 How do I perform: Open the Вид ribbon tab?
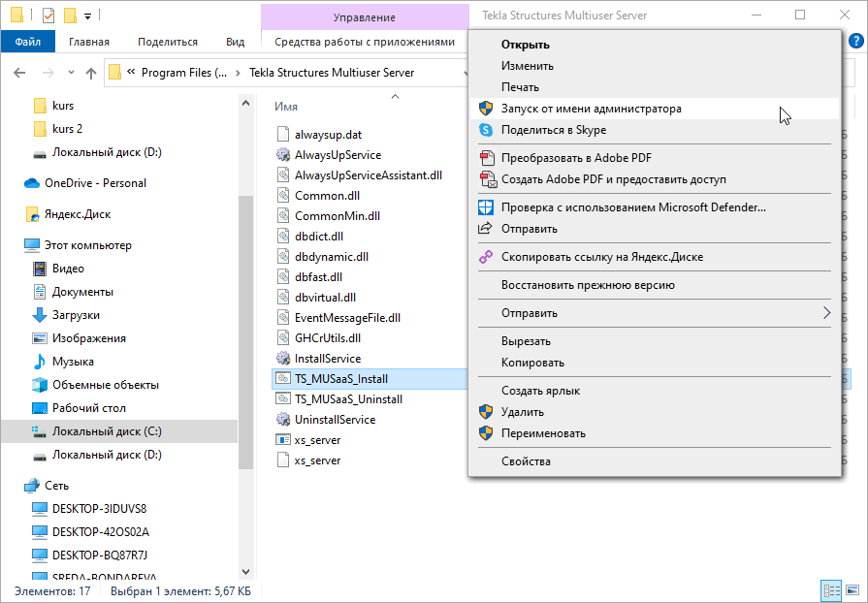coord(236,42)
